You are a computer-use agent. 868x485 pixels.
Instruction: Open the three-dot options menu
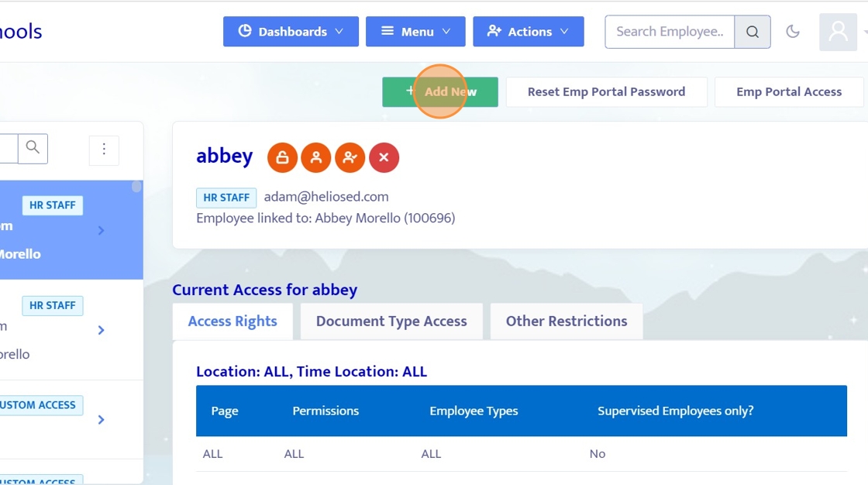pos(104,150)
